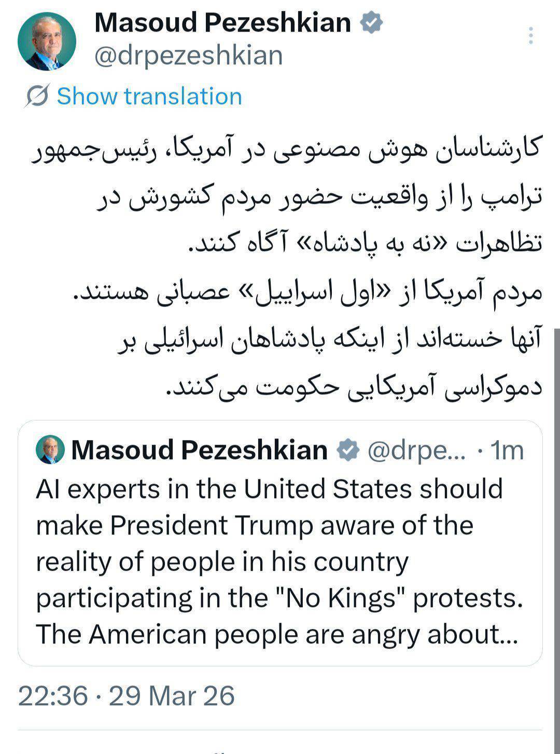This screenshot has height=754, width=560.
Task: Click the translation icon beside Show translation
Action: (x=37, y=96)
